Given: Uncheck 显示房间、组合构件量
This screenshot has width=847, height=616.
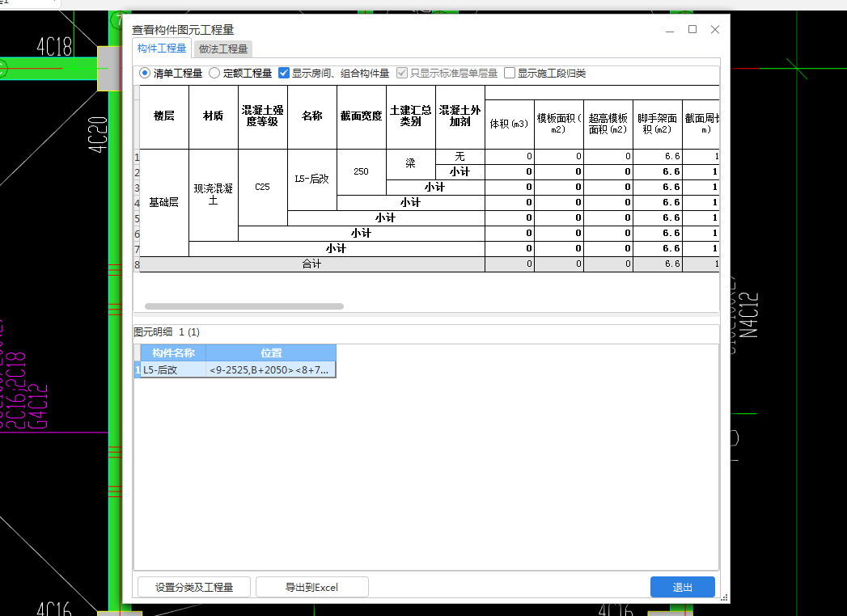Looking at the screenshot, I should click(284, 72).
